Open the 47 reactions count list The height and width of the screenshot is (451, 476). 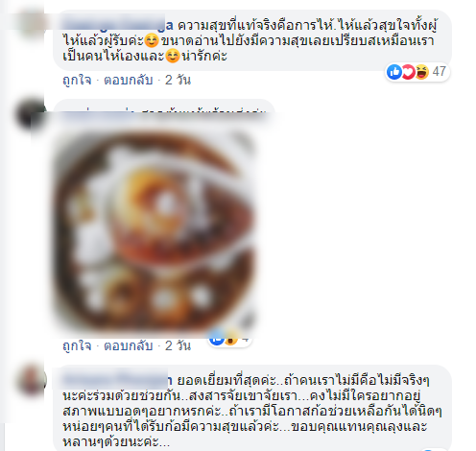pos(439,72)
